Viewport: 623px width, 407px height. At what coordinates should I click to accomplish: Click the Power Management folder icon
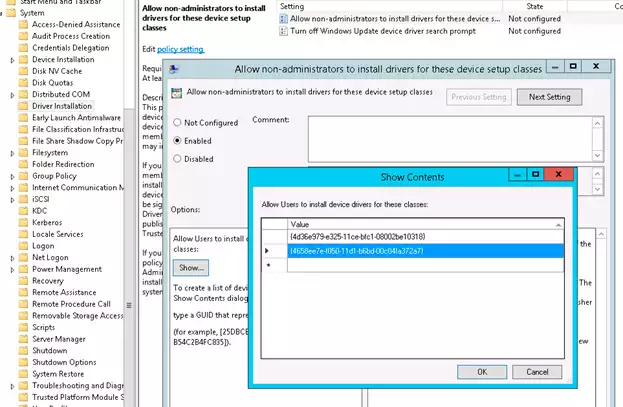[24, 269]
